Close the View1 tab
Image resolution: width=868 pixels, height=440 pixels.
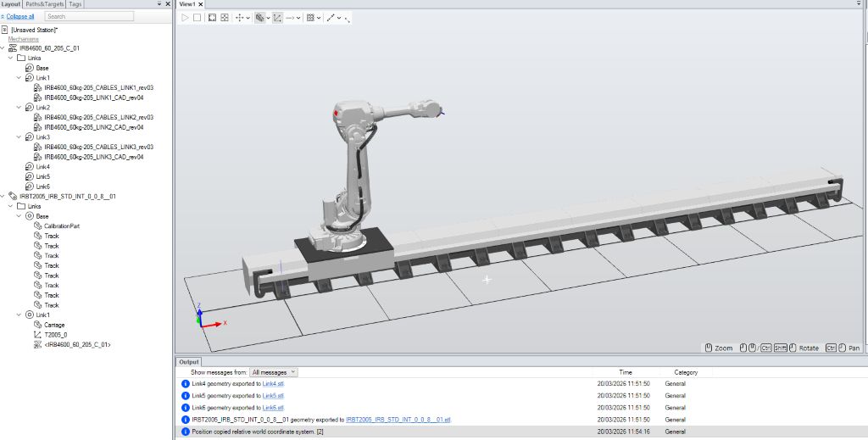click(201, 4)
